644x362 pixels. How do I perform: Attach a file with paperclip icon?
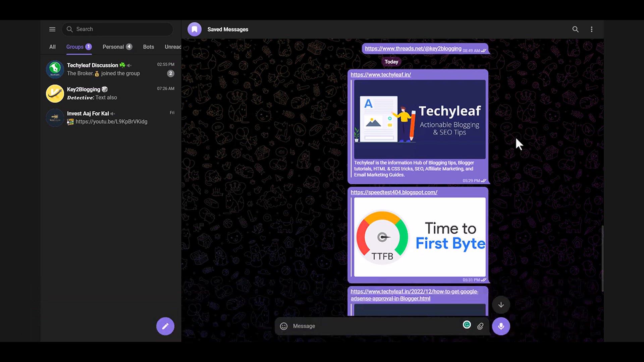point(480,326)
